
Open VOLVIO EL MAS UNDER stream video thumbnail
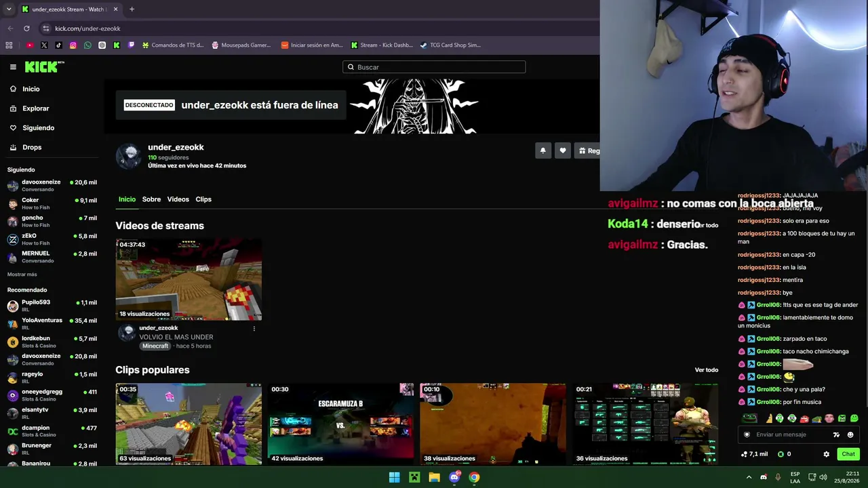point(189,279)
